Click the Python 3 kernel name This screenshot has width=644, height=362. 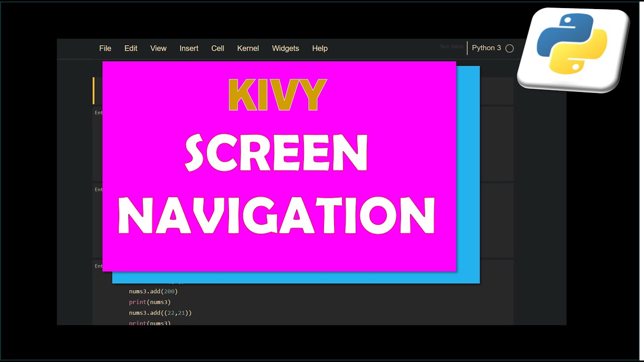tap(486, 48)
